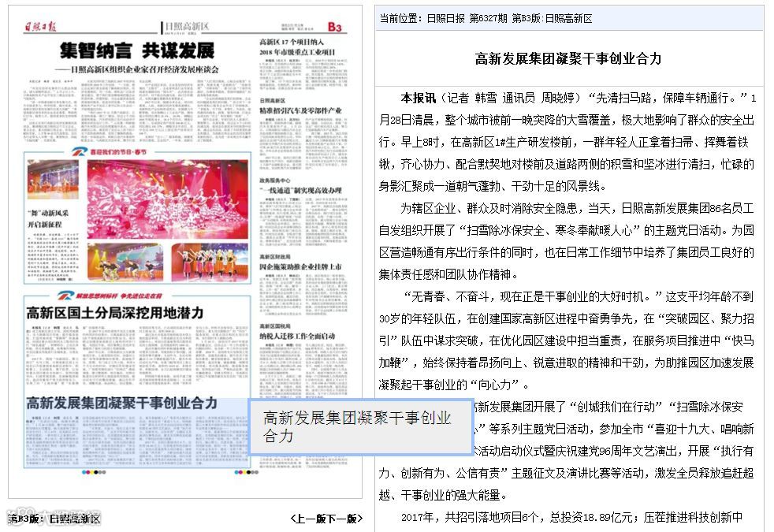This screenshot has width=774, height=532.
Task: Click paragraph beginning 为辖区企业、群众及时消除
Action: click(x=567, y=241)
